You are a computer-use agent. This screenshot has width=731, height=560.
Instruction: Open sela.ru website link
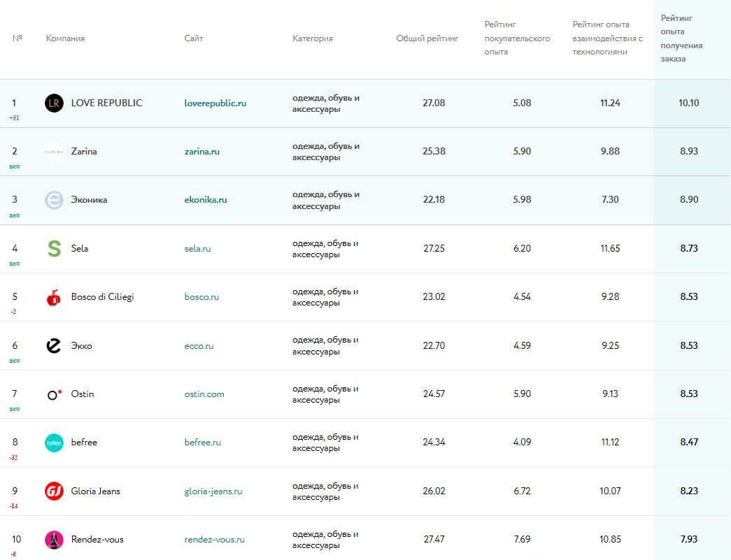pyautogui.click(x=198, y=249)
